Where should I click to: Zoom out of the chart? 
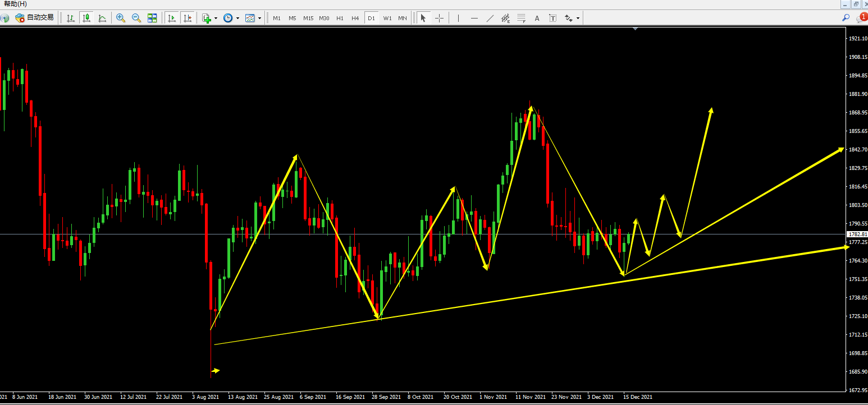click(x=136, y=18)
